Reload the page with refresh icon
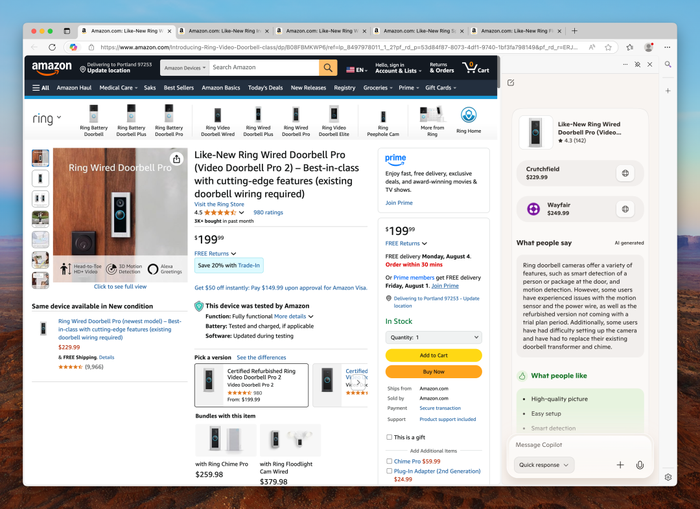This screenshot has width=700, height=509. point(52,47)
